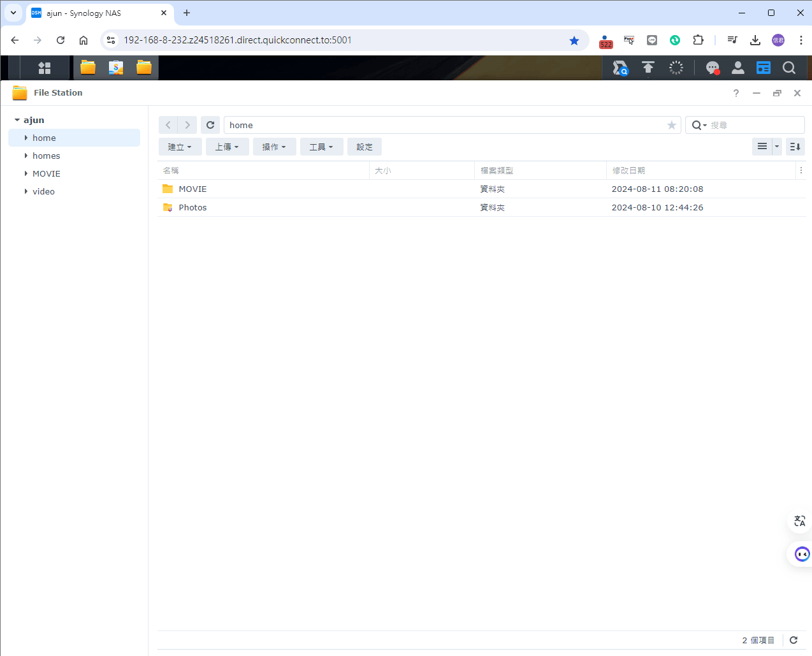The image size is (812, 656).
Task: Expand the MOVIE tree folder arrow
Action: point(26,173)
